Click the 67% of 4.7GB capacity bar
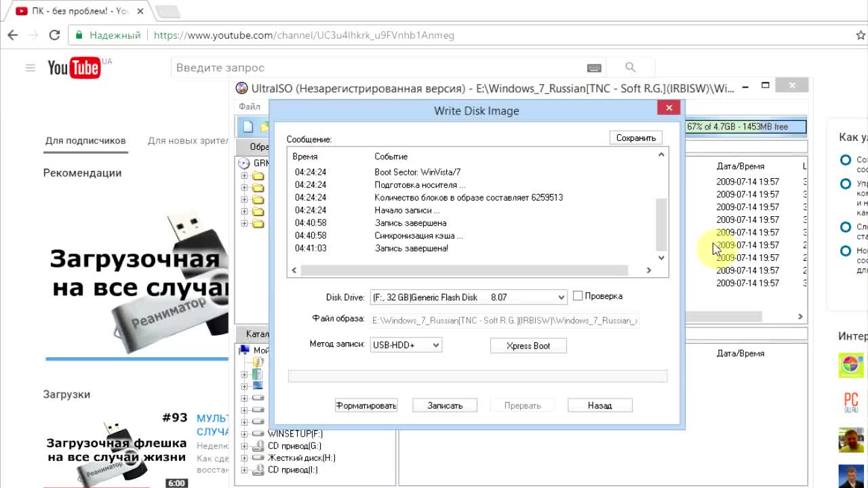The width and height of the screenshot is (868, 488). point(746,127)
